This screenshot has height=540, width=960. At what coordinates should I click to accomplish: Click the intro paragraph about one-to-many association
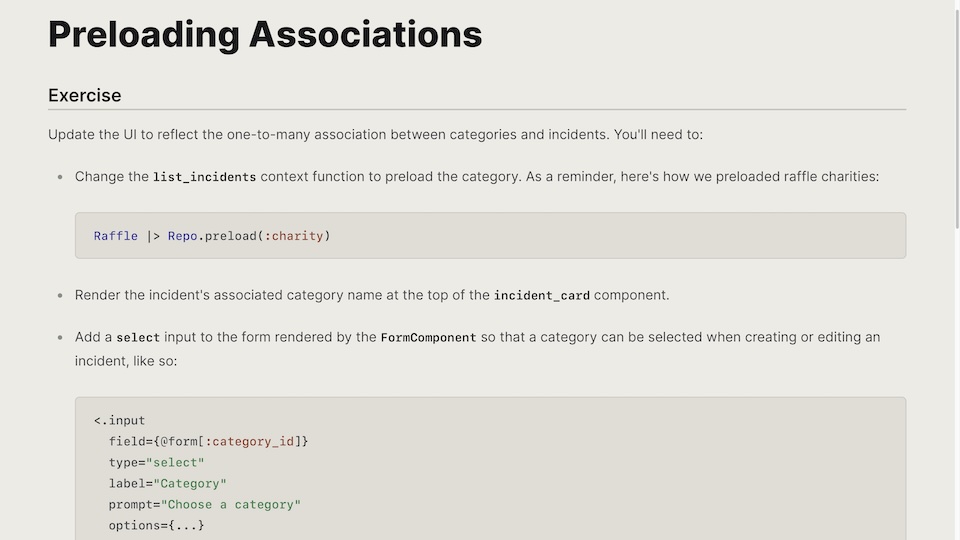(x=375, y=135)
